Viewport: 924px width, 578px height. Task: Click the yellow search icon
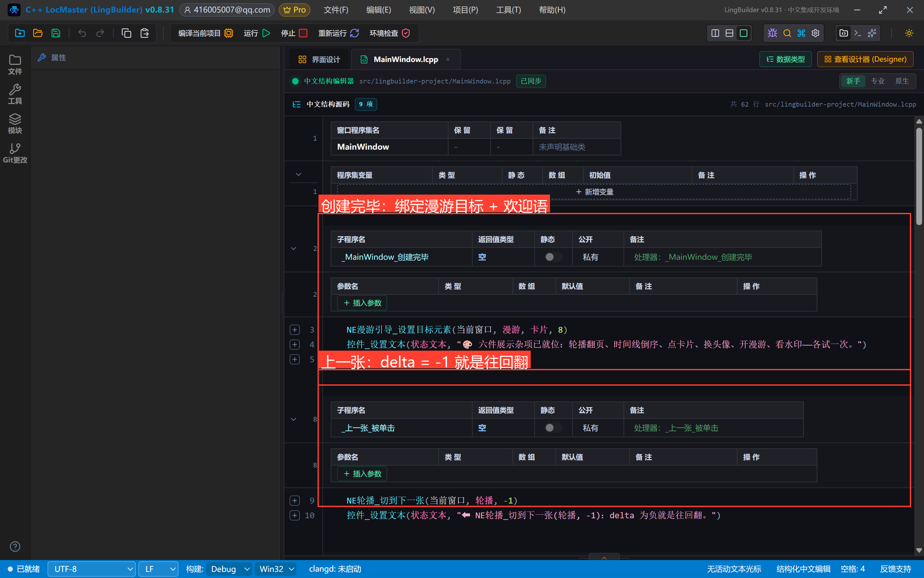787,33
